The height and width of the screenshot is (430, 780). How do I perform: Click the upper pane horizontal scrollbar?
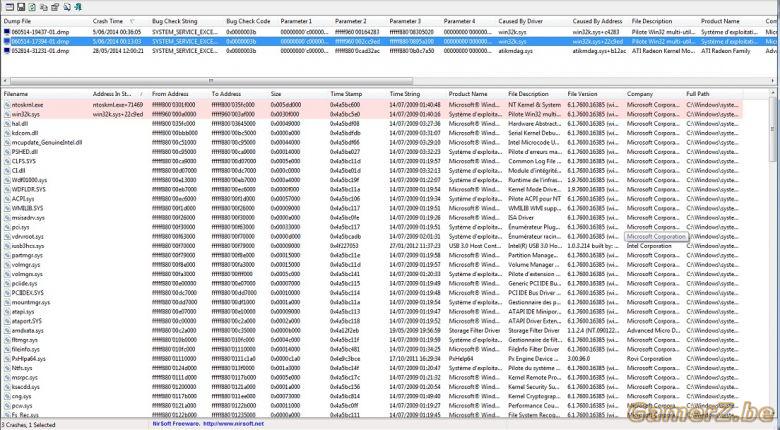click(x=211, y=81)
